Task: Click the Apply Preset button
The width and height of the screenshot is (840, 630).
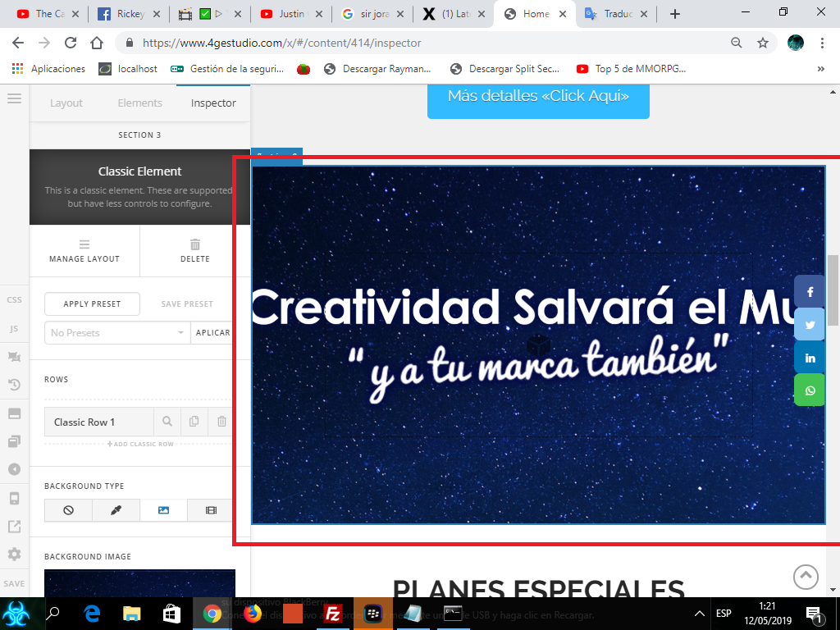Action: coord(92,304)
